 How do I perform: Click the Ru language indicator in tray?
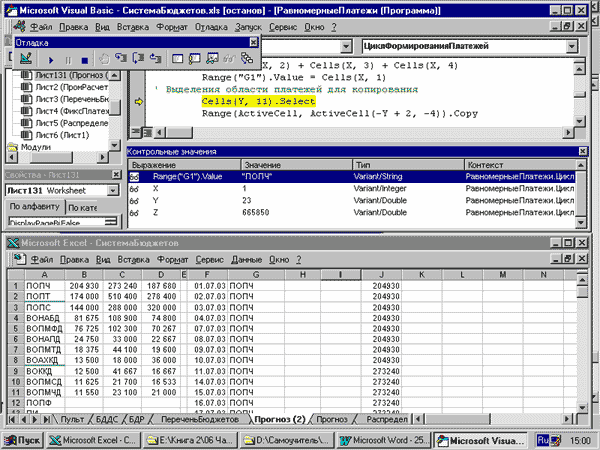point(543,440)
